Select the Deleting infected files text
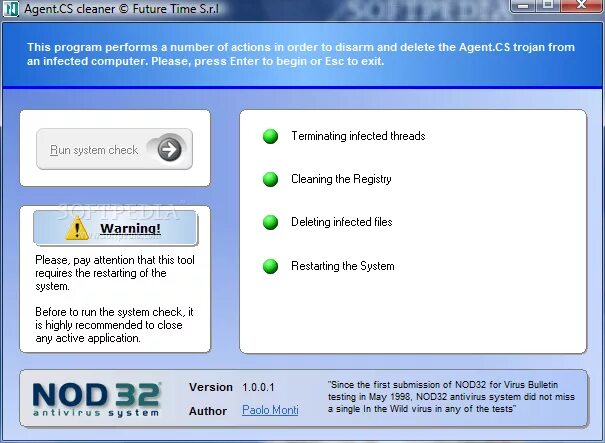The width and height of the screenshot is (605, 443). [341, 222]
